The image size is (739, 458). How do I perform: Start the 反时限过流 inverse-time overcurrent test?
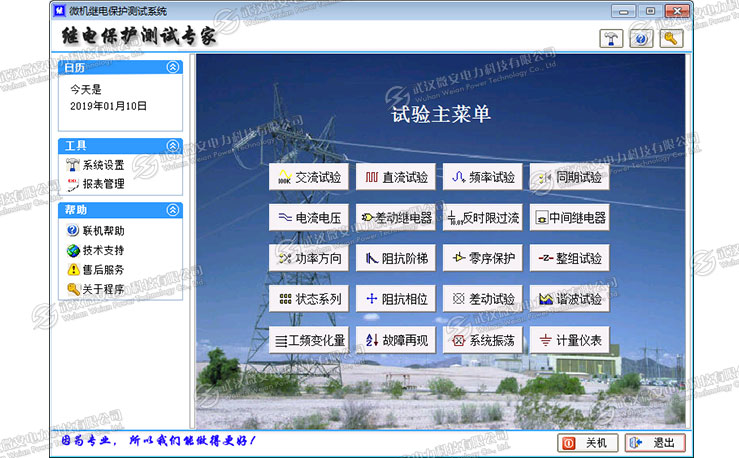(x=483, y=218)
